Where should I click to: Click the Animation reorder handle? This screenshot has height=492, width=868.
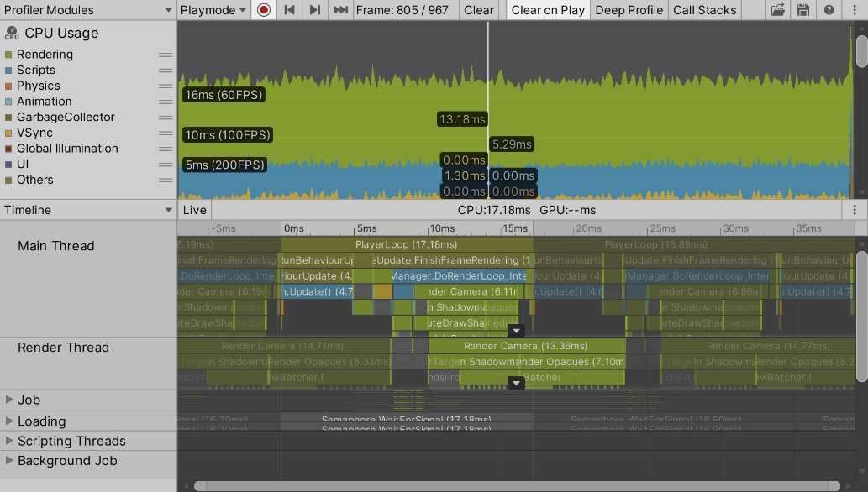coord(166,102)
